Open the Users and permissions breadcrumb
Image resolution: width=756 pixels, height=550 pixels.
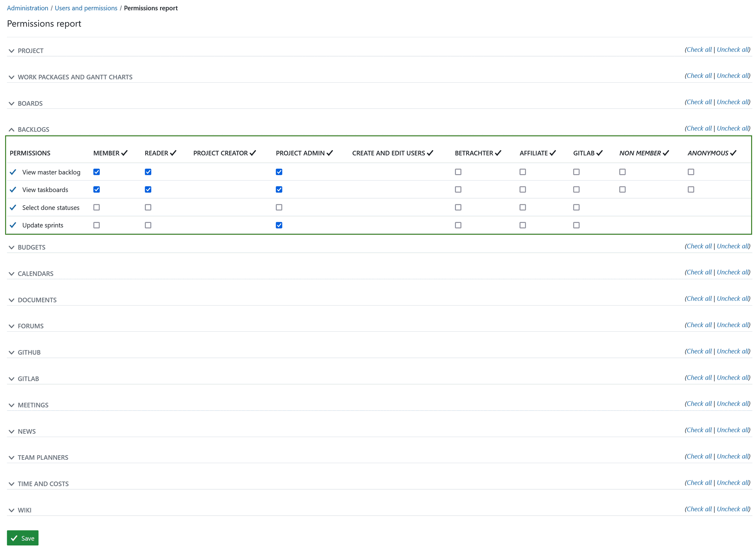tap(86, 8)
